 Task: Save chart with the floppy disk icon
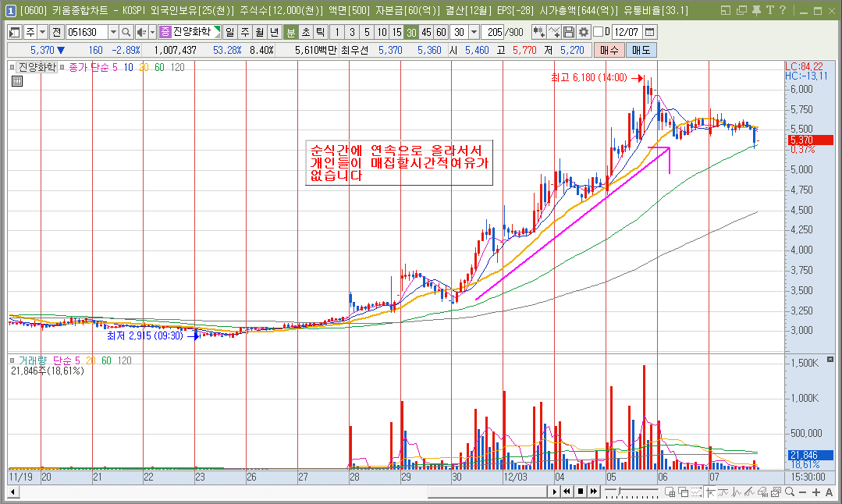[569, 32]
